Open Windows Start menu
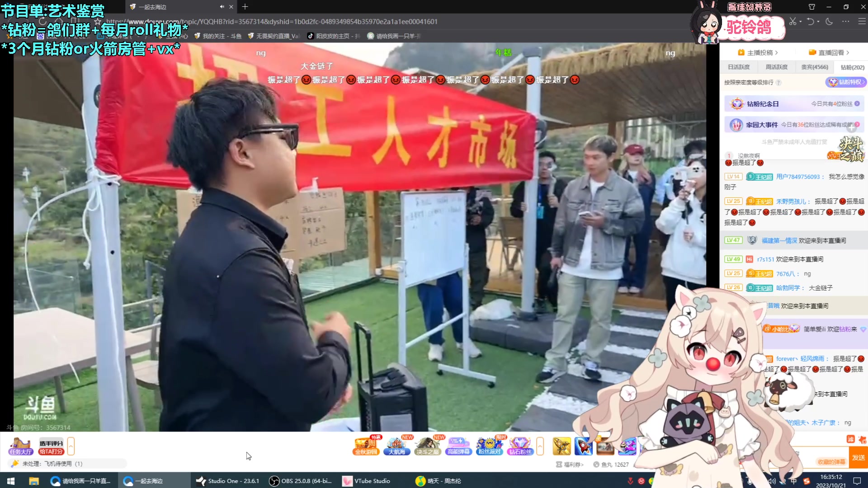 click(x=11, y=481)
